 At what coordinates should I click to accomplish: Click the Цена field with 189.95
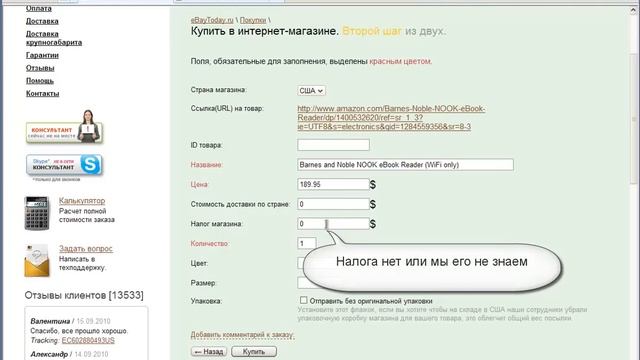333,184
